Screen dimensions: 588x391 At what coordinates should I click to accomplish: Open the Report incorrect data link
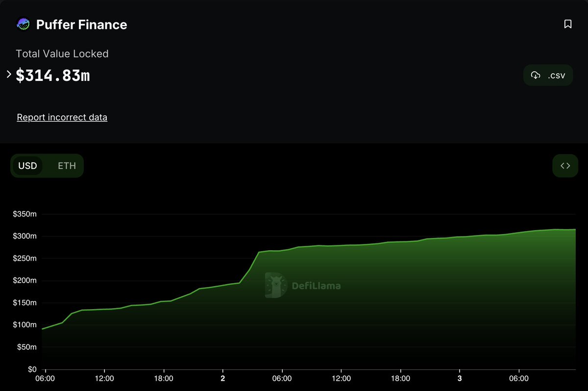tap(62, 117)
